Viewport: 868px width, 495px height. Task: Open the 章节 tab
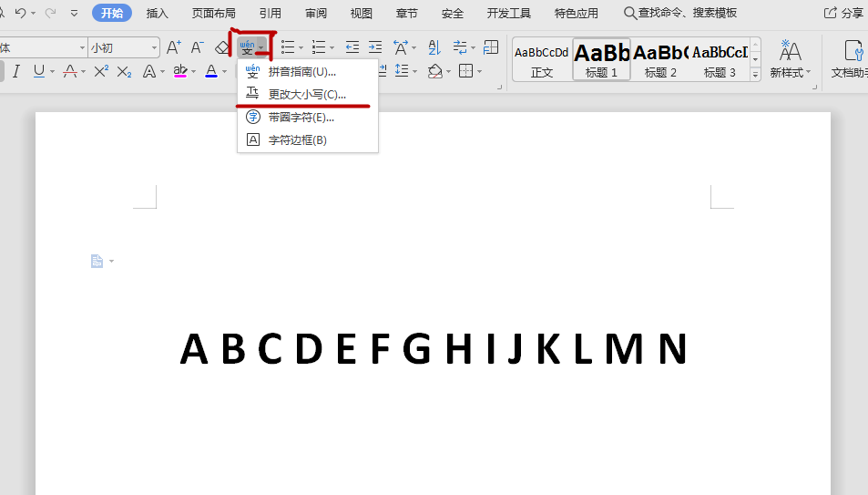point(407,13)
